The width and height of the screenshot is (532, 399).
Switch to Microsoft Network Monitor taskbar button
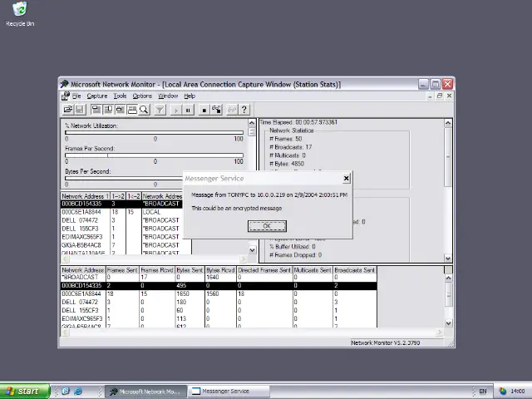[146, 392]
